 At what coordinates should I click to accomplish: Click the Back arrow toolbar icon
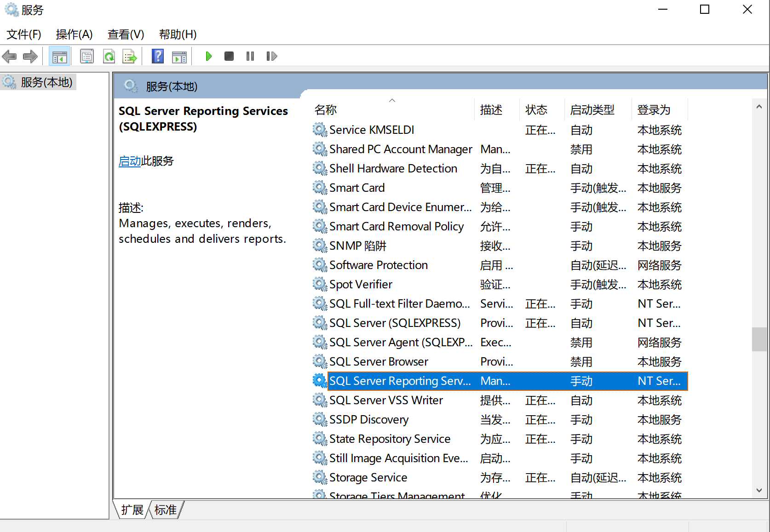pyautogui.click(x=9, y=57)
